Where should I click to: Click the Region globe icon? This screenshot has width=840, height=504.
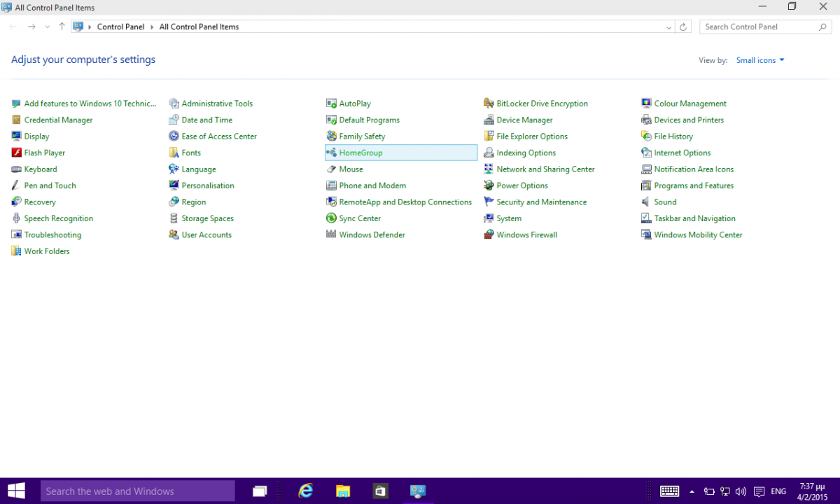pos(174,202)
